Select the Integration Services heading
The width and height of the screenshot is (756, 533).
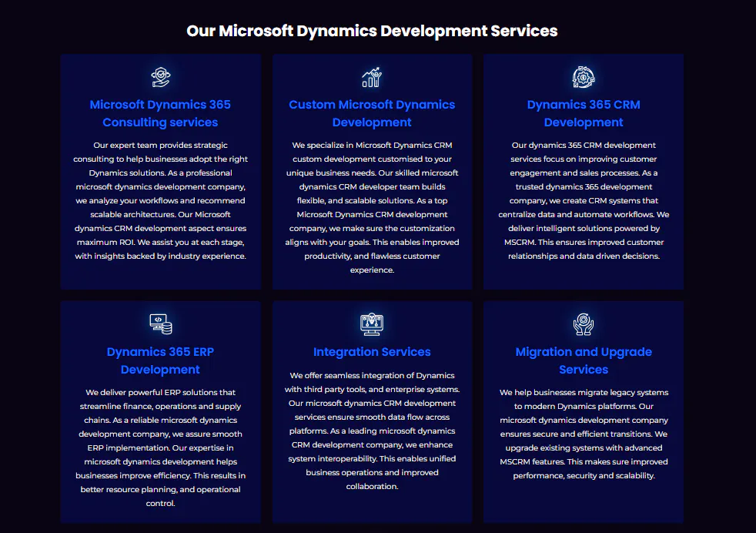[372, 352]
